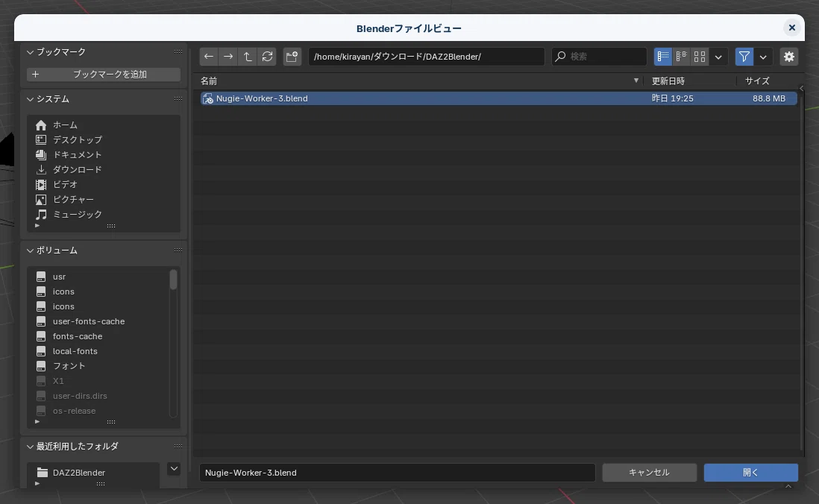Open ホーム home folder

(104, 125)
